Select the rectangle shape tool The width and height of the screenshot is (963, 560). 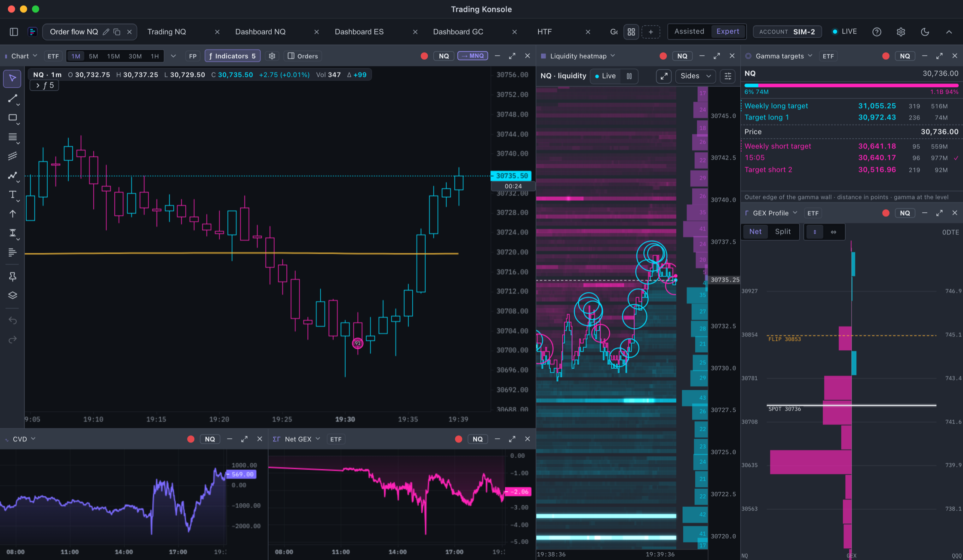click(12, 118)
